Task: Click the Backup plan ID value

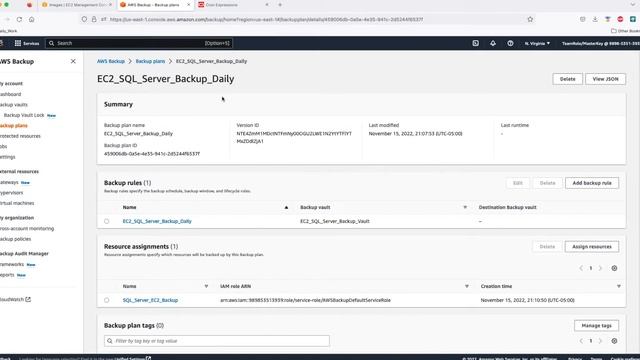Action: (x=152, y=154)
